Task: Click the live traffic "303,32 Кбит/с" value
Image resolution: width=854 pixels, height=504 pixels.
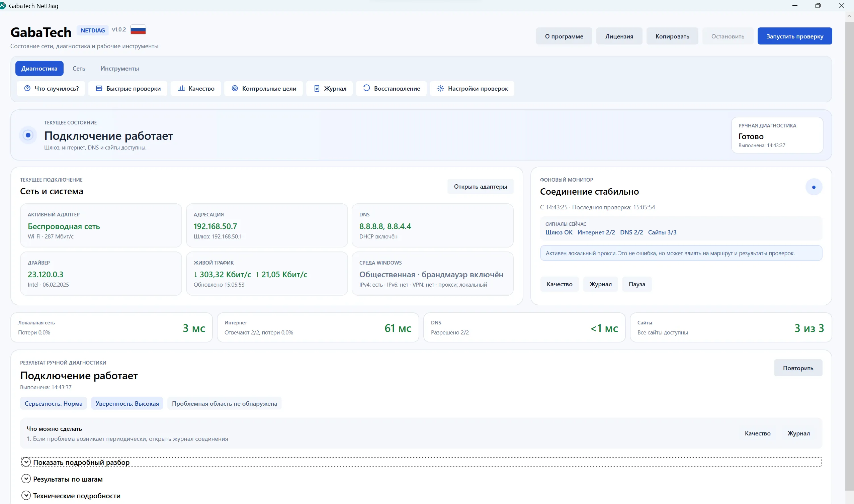Action: click(x=222, y=275)
